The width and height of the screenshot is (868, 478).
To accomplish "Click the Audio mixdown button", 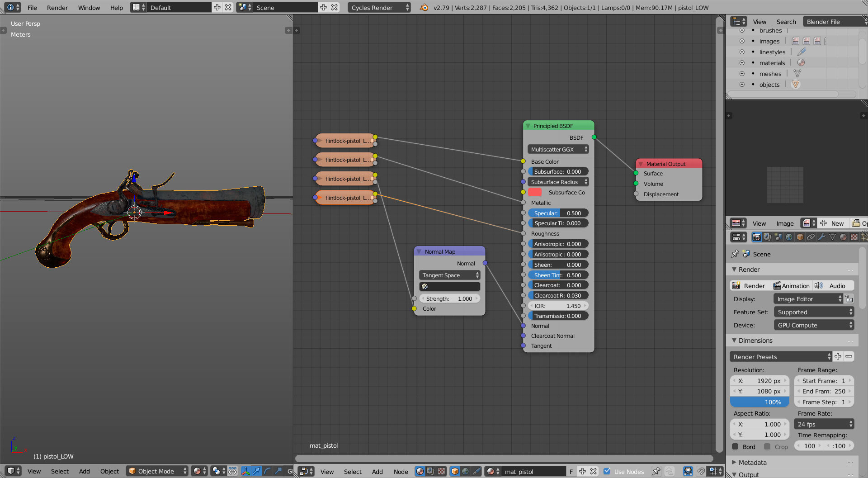I will click(833, 285).
